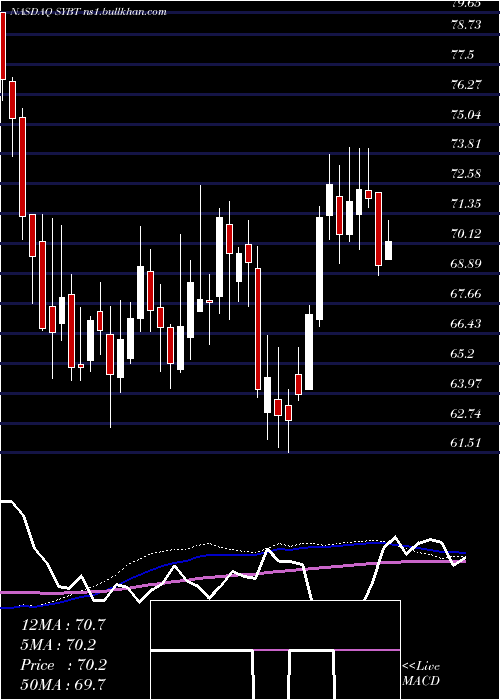The height and width of the screenshot is (700, 500).
Task: Click the 72.58 price axis label
Action: 466,174
